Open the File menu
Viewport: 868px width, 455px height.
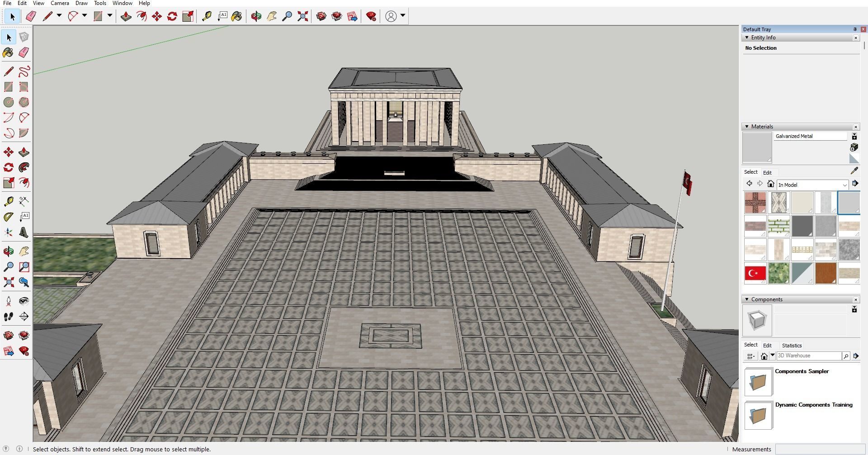7,3
